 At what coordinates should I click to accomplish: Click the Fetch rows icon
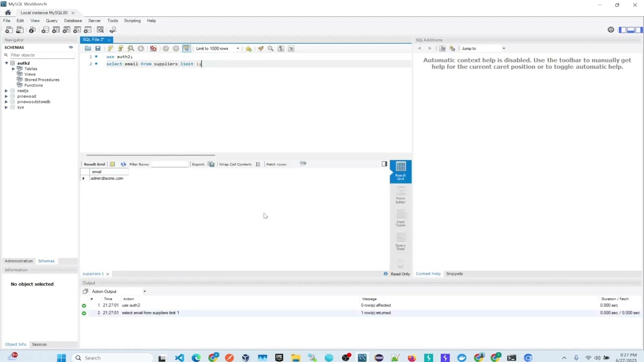pos(303,163)
